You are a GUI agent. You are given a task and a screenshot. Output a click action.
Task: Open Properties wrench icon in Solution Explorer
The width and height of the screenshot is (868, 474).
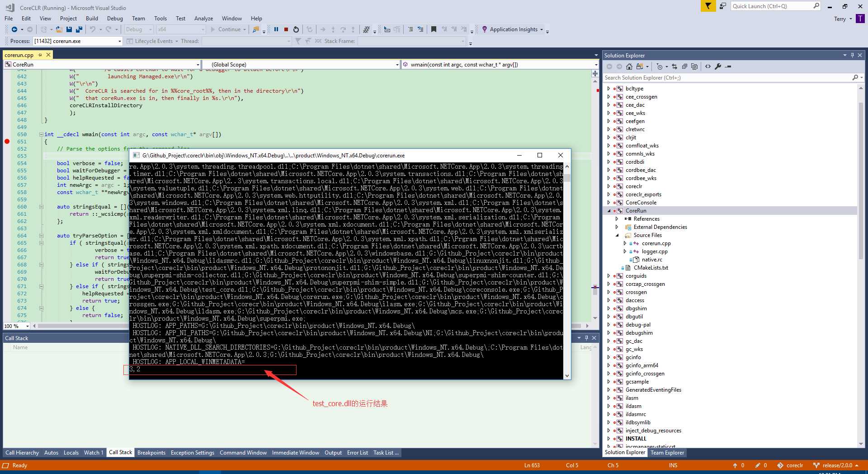[718, 66]
